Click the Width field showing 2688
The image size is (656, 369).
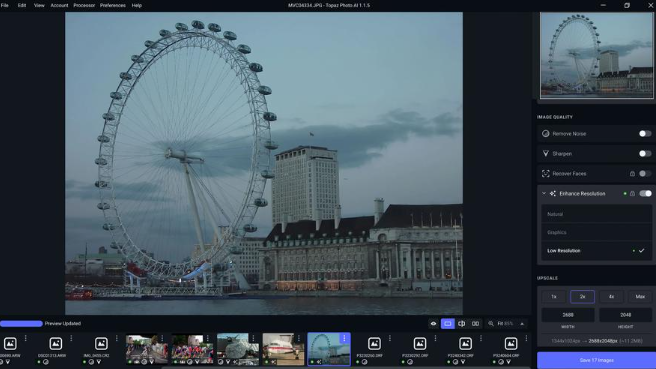(568, 315)
